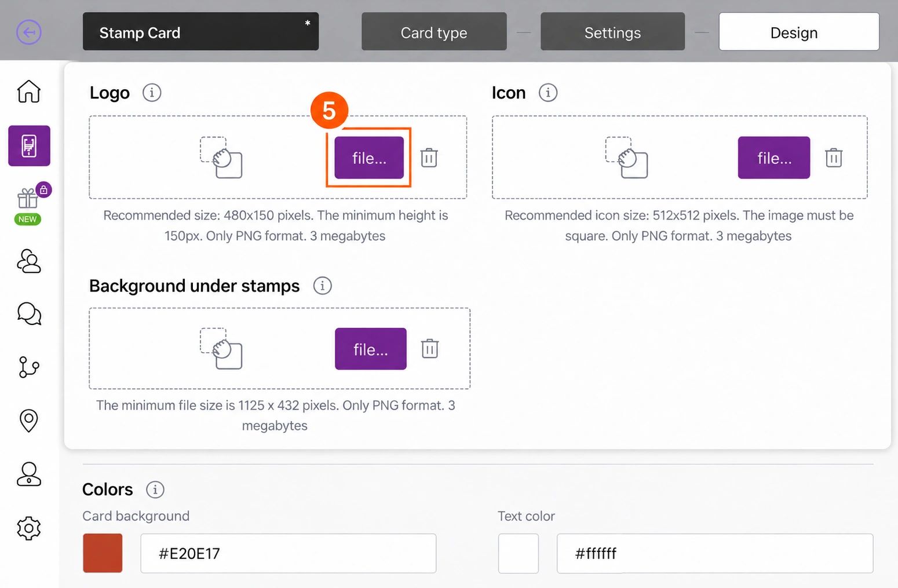The image size is (898, 588).
Task: Edit the Stamp Card name field
Action: [x=200, y=32]
